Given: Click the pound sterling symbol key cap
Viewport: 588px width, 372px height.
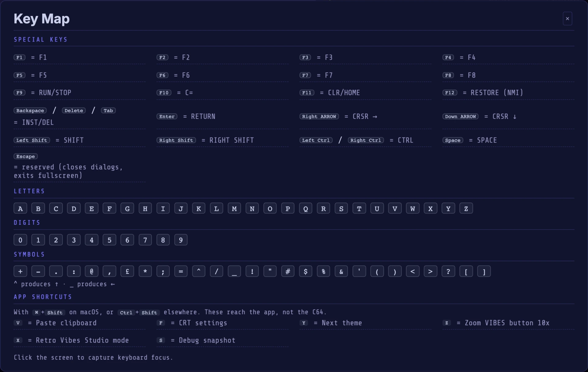Looking at the screenshot, I should coord(127,271).
